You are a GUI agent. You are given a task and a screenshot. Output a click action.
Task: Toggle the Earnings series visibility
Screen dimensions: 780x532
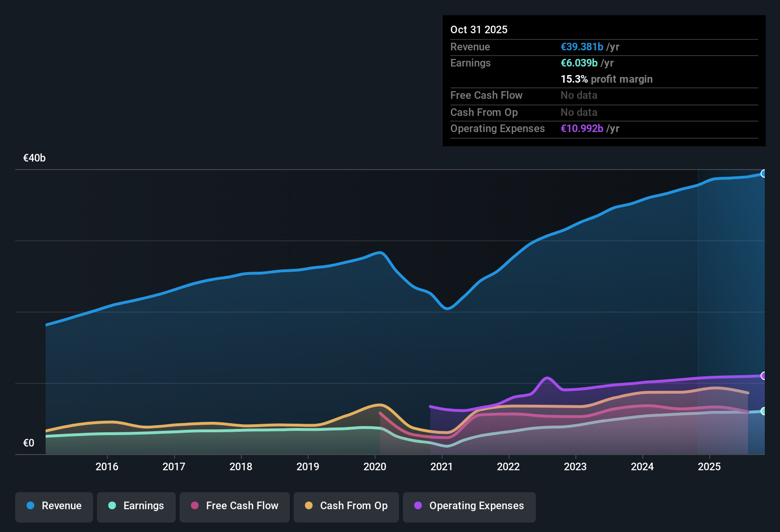click(136, 506)
